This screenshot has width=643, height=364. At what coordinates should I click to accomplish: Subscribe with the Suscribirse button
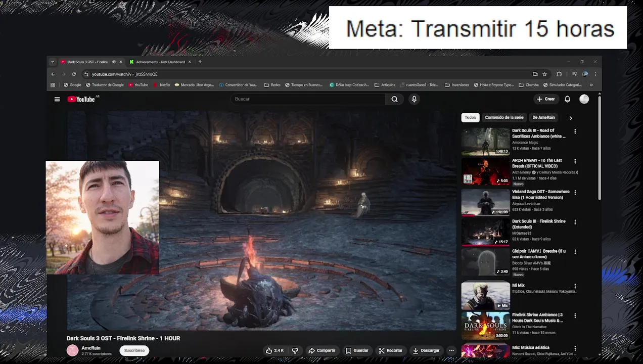[134, 350]
